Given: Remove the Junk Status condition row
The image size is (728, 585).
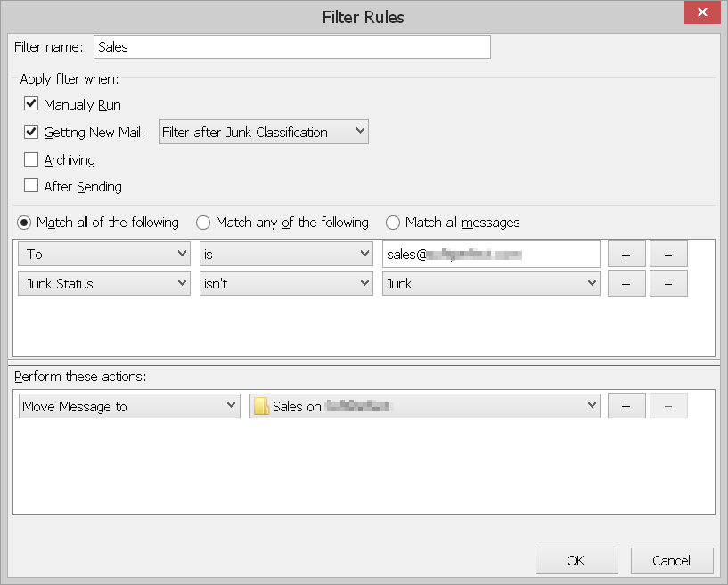Looking at the screenshot, I should click(x=668, y=283).
